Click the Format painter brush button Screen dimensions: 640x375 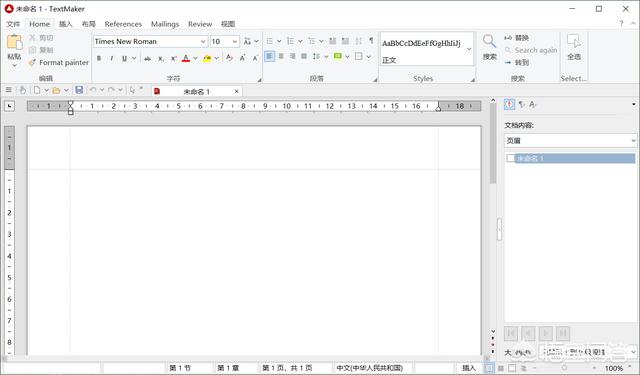click(58, 62)
